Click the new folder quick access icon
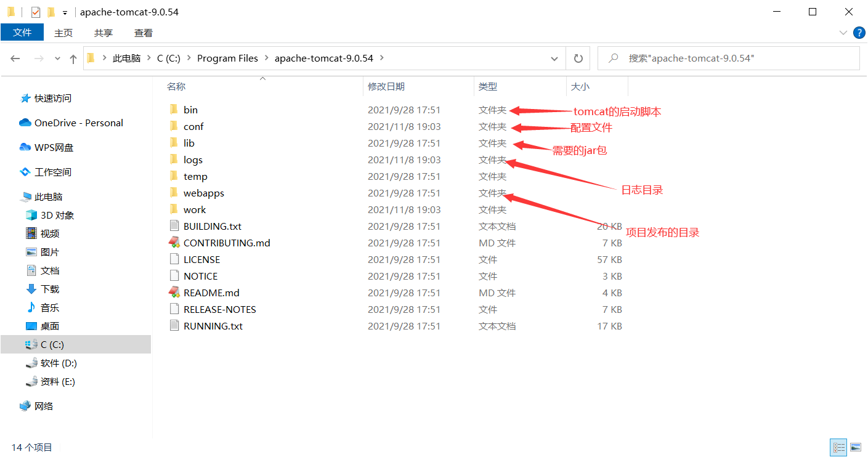The width and height of the screenshot is (868, 457). [x=51, y=12]
